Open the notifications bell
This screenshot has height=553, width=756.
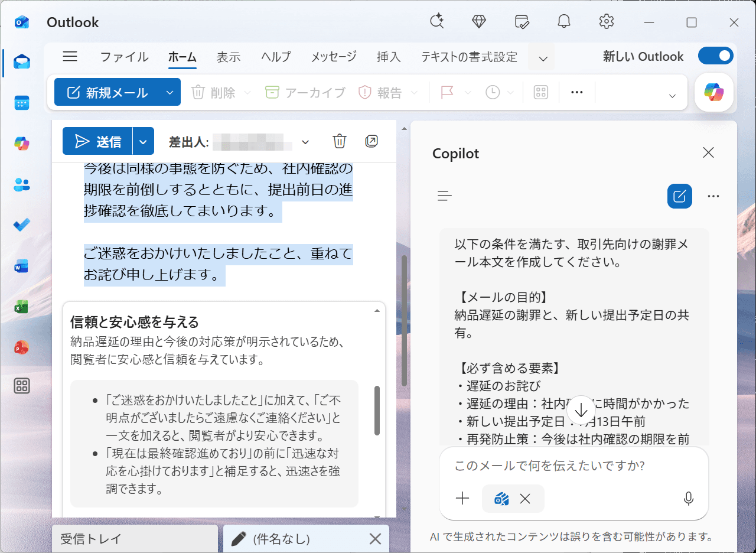[564, 22]
